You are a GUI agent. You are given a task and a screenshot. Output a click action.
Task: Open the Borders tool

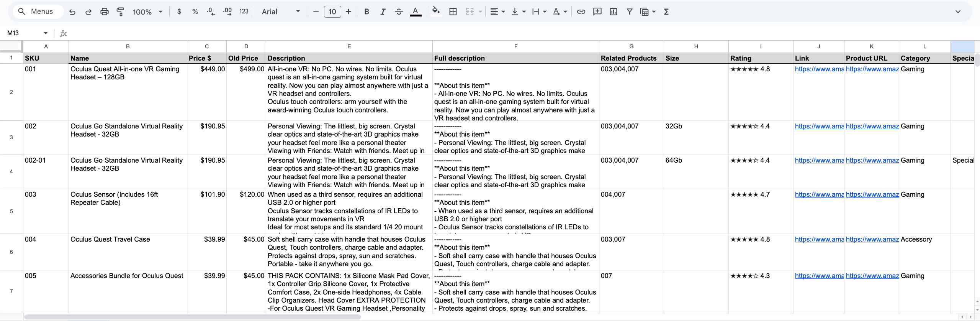453,12
